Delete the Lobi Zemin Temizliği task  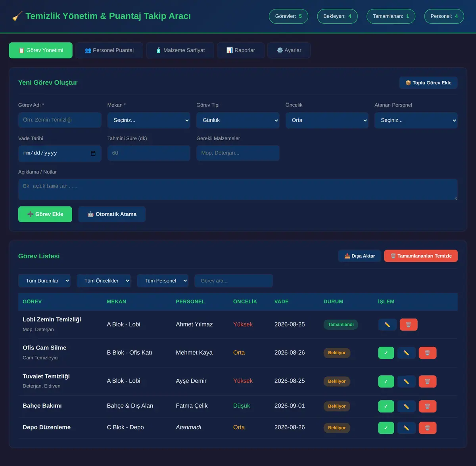pos(409,325)
